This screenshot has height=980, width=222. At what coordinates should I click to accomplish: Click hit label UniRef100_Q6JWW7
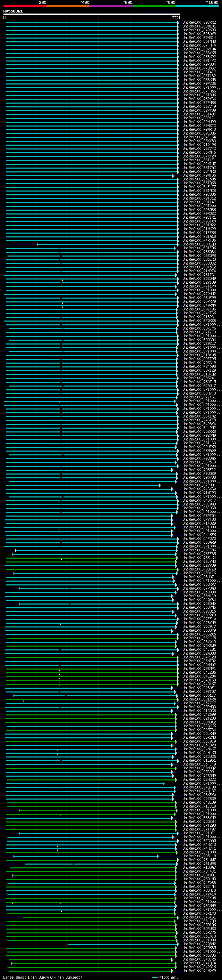tap(199, 860)
